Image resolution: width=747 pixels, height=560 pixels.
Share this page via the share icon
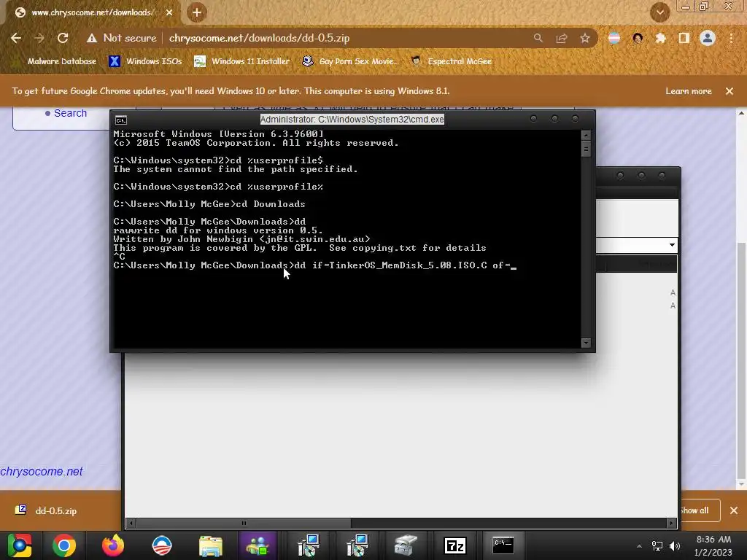tap(562, 38)
